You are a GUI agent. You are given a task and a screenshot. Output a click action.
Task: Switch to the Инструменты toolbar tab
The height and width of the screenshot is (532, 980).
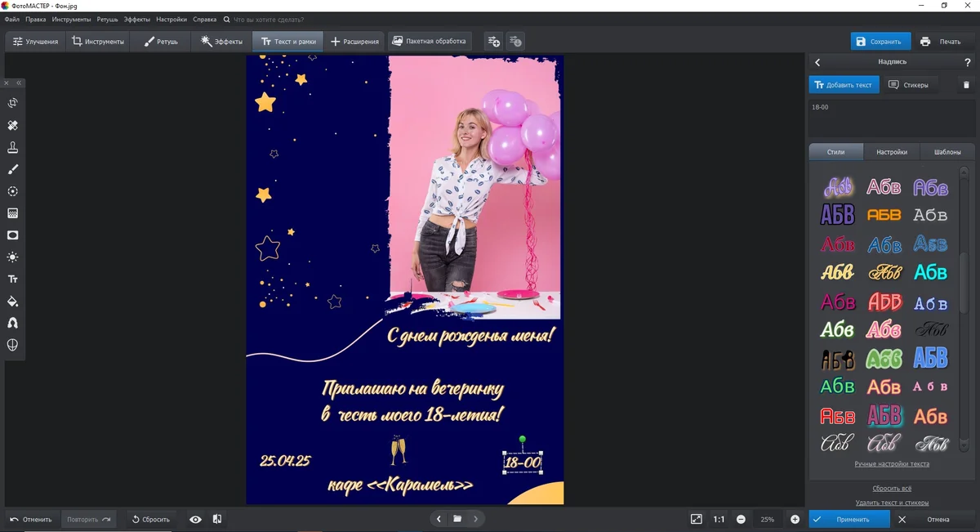(x=98, y=41)
